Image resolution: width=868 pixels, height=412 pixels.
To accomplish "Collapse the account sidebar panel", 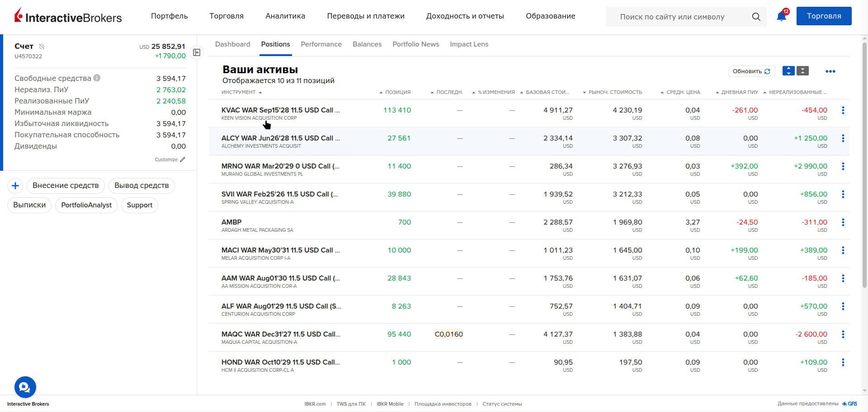I will pos(197,52).
